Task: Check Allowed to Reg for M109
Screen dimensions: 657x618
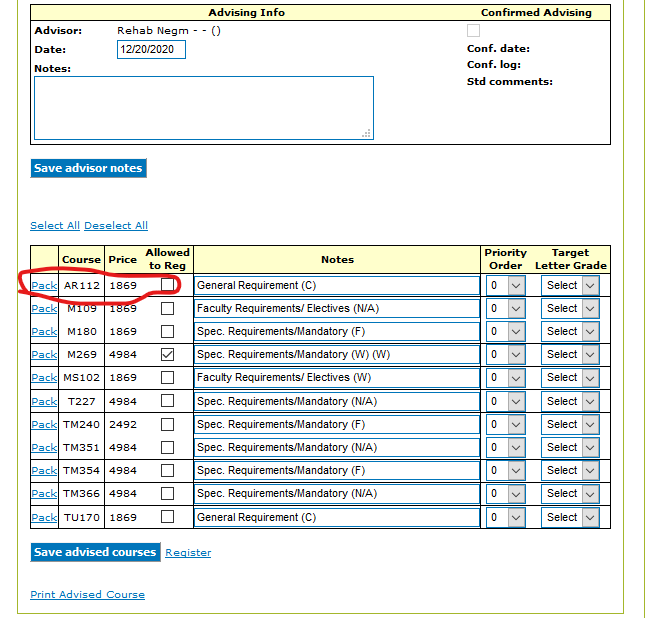Action: point(167,308)
